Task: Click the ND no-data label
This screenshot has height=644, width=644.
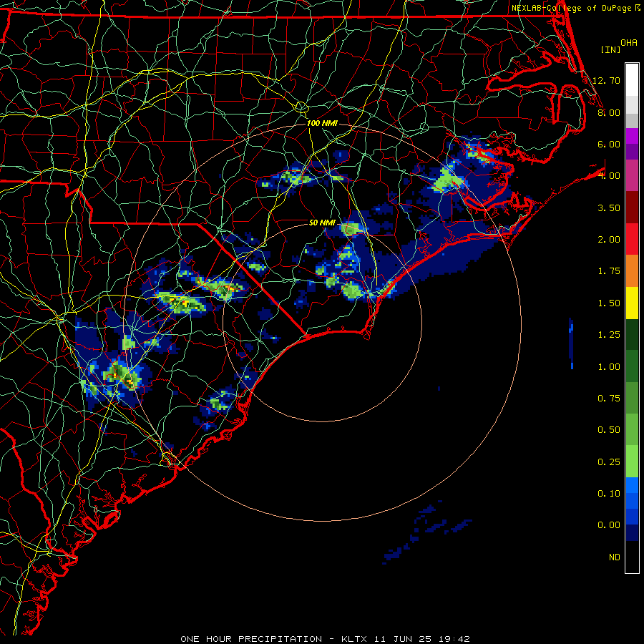Action: click(x=615, y=557)
